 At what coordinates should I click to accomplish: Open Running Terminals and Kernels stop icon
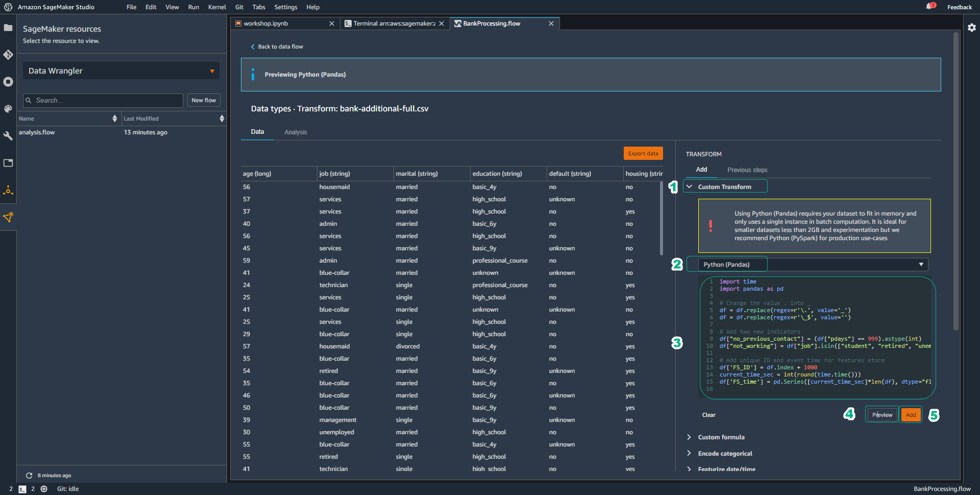(8, 82)
